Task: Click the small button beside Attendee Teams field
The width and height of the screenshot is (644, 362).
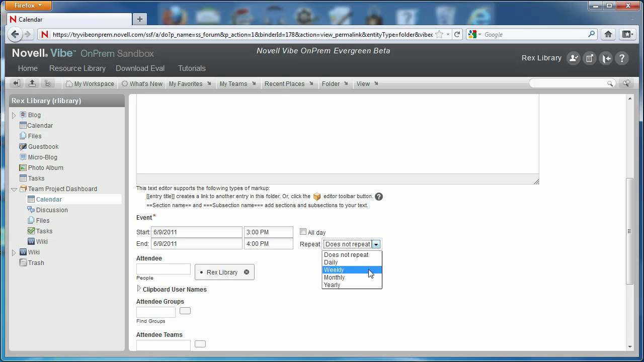Action: 200,344
